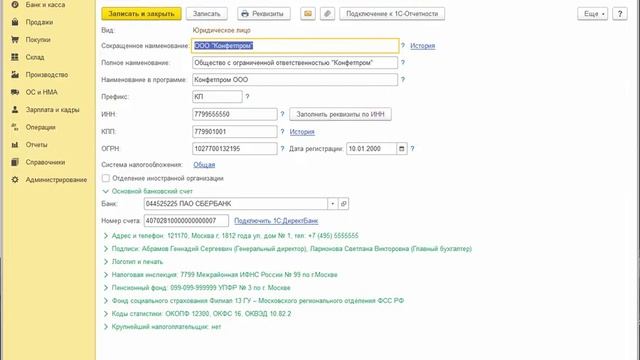This screenshot has height=360, width=640.
Task: Click help mark next to Дата регистрации
Action: [x=412, y=149]
